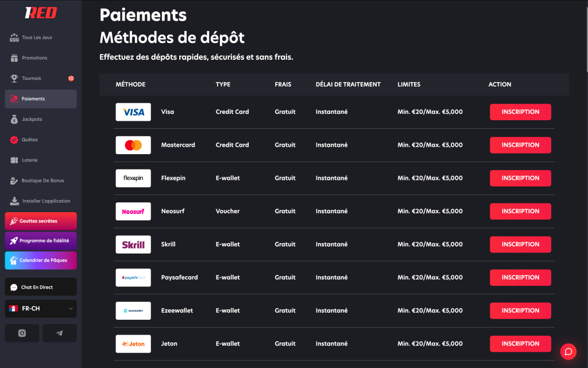The width and height of the screenshot is (588, 368).
Task: Click the Jeton logo
Action: point(133,344)
